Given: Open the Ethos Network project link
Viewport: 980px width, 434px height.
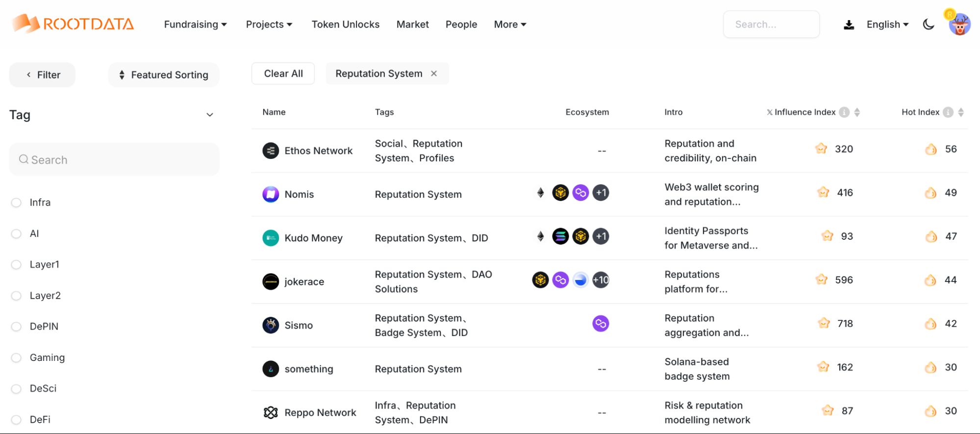Looking at the screenshot, I should tap(319, 151).
